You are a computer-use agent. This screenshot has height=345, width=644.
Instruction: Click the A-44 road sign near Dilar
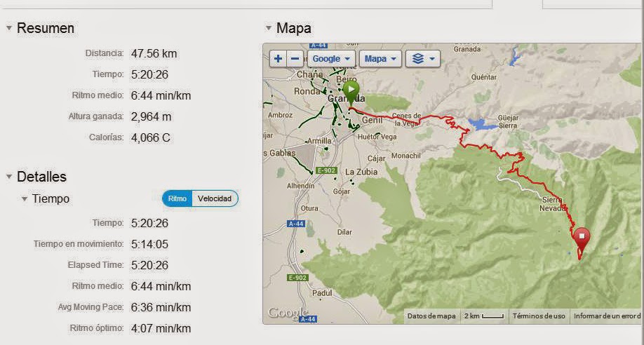[x=296, y=224]
